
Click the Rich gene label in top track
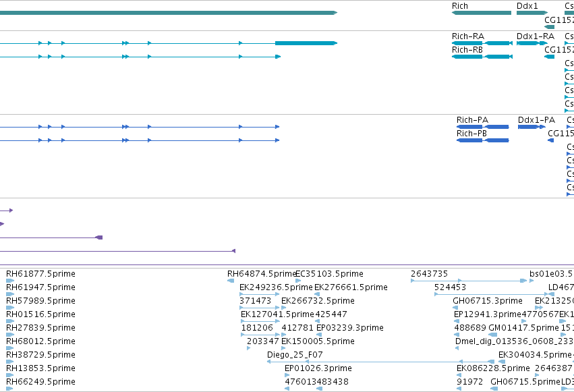pos(460,6)
